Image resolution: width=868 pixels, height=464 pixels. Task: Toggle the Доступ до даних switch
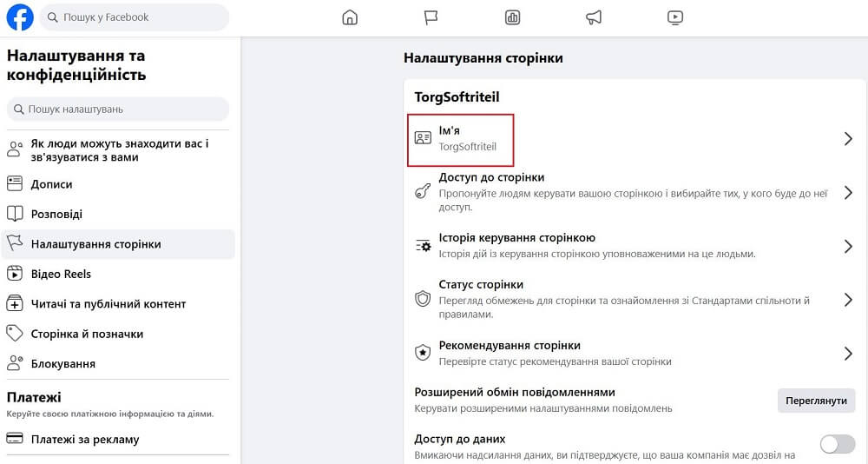838,445
